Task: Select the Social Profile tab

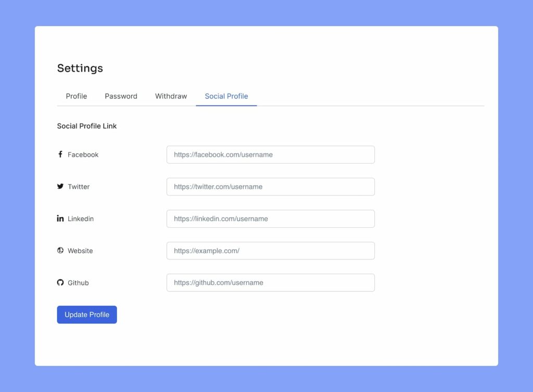Action: coord(226,96)
